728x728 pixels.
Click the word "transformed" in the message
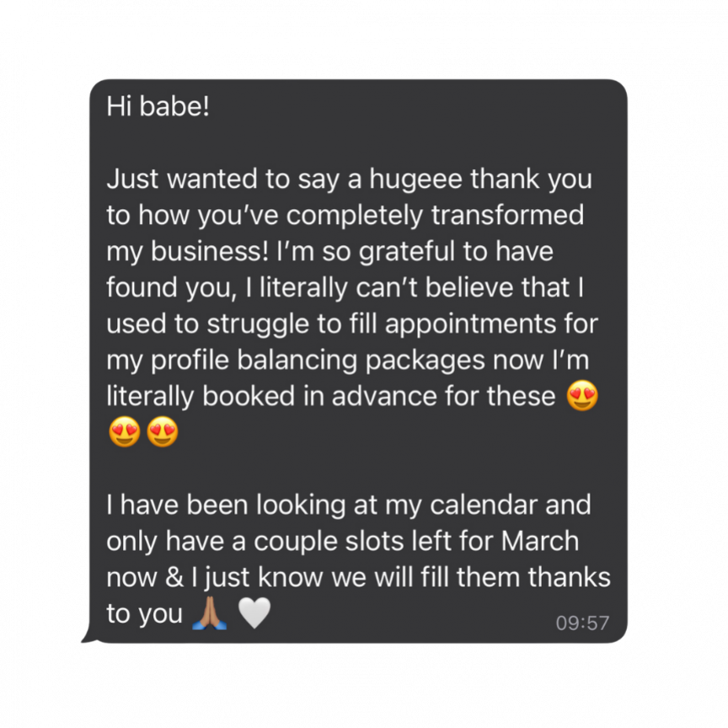pos(507,216)
